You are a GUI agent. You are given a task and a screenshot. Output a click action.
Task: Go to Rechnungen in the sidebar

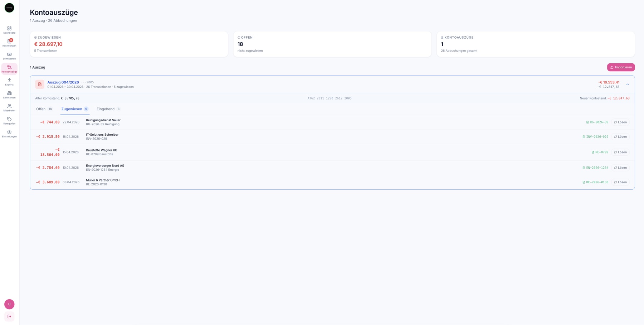9,43
